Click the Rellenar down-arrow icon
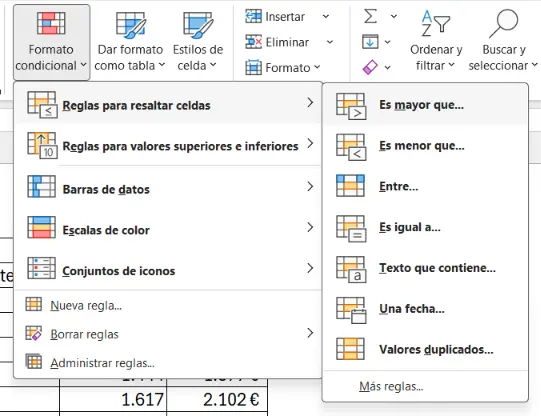541x417 pixels. pos(370,42)
